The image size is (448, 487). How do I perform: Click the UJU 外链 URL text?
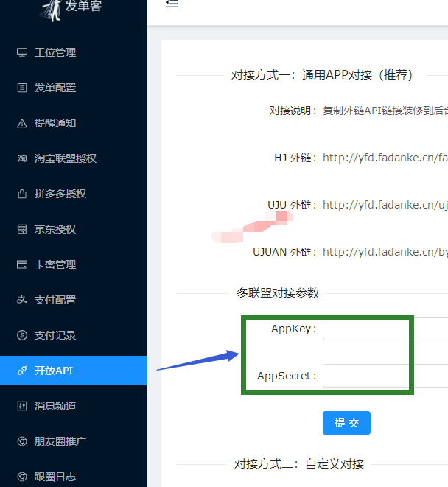click(x=385, y=205)
